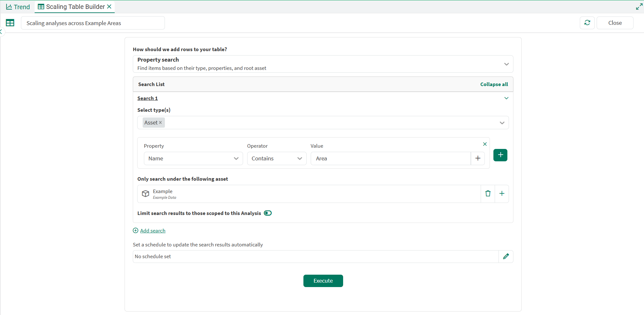The width and height of the screenshot is (644, 315).
Task: Edit the schedule with the pencil icon
Action: click(506, 257)
